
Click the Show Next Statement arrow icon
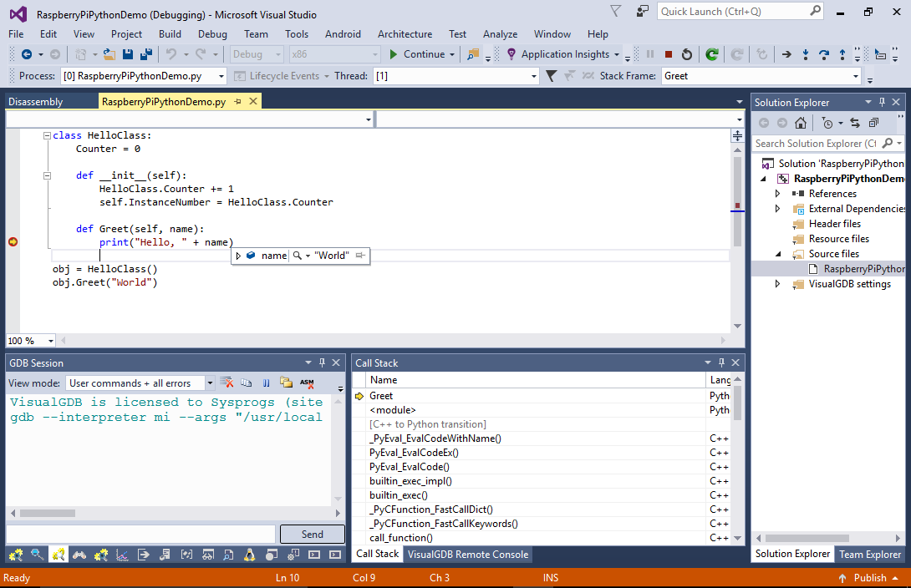(x=786, y=54)
